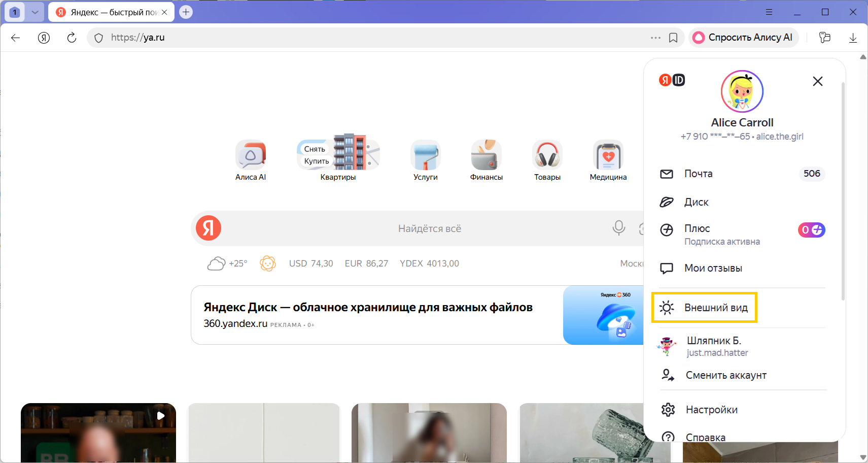
Task: Open the browser downloads arrow icon
Action: pyautogui.click(x=853, y=38)
